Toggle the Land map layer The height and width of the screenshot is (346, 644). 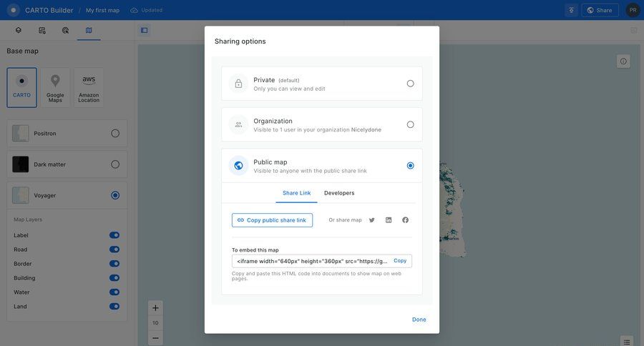click(x=114, y=307)
